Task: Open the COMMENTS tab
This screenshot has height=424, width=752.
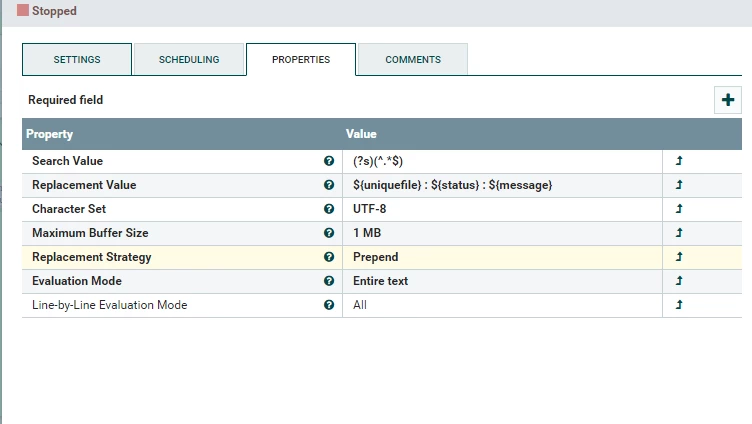Action: pos(413,59)
